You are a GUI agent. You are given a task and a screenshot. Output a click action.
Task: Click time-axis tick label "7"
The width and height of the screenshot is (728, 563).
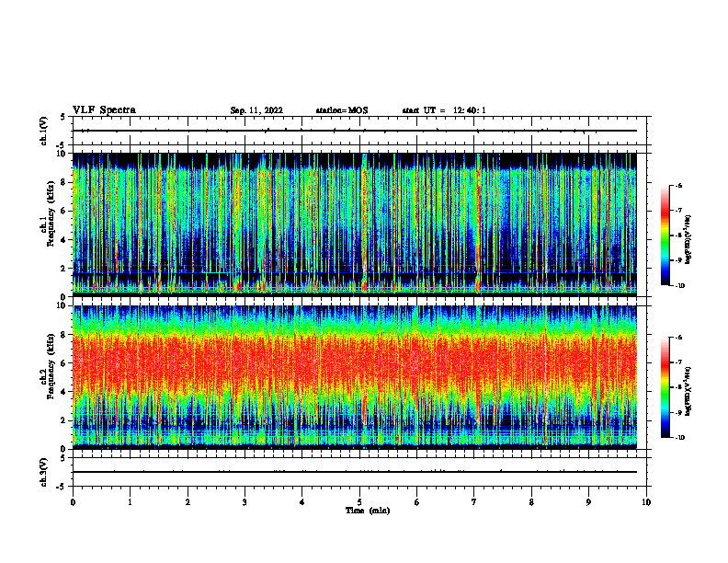474,502
